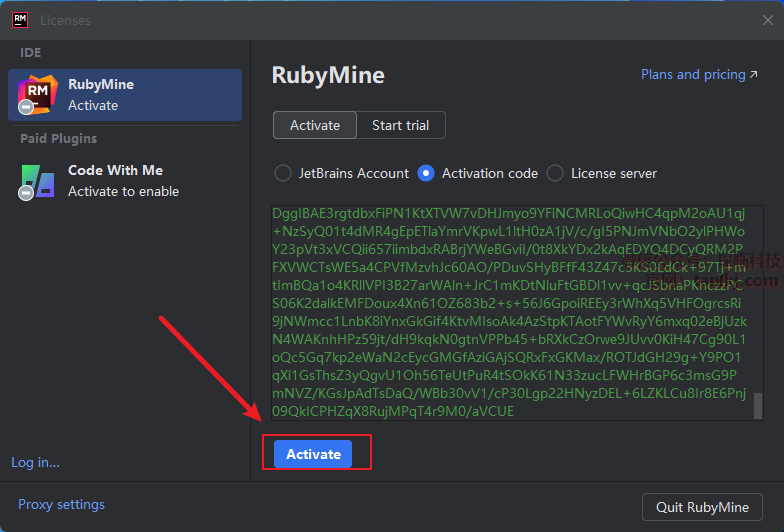Screen dimensions: 784x532
Task: Switch to the Start trial tab
Action: (x=400, y=125)
